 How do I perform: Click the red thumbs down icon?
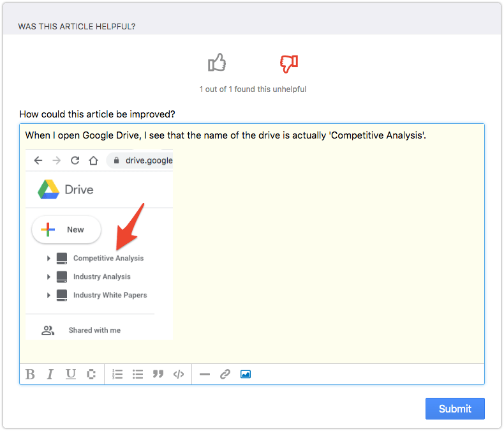tap(289, 64)
